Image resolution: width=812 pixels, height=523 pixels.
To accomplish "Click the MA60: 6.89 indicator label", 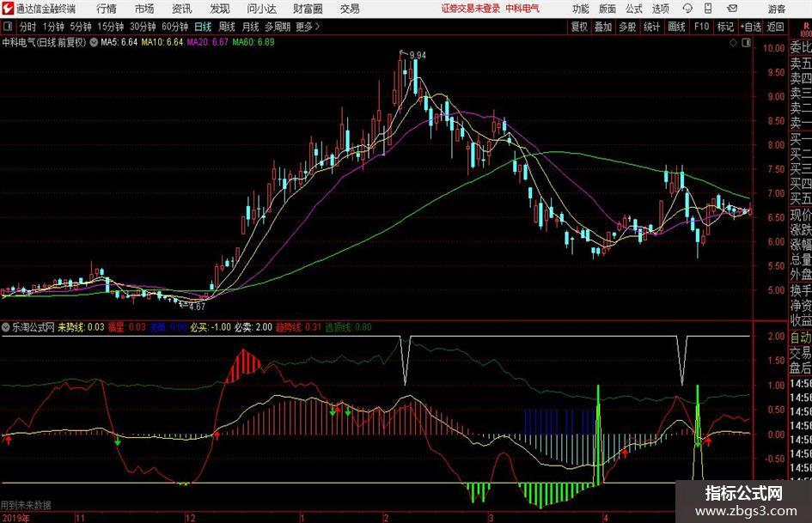I will pos(253,42).
